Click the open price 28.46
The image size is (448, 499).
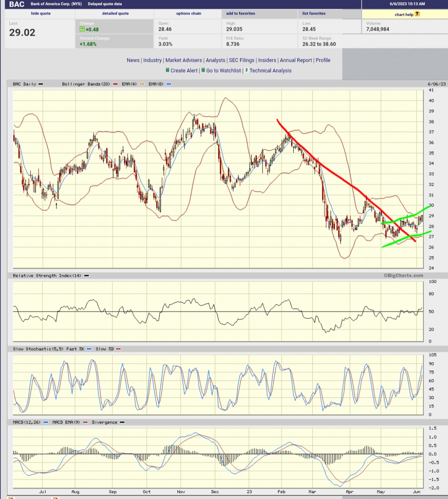pos(165,29)
